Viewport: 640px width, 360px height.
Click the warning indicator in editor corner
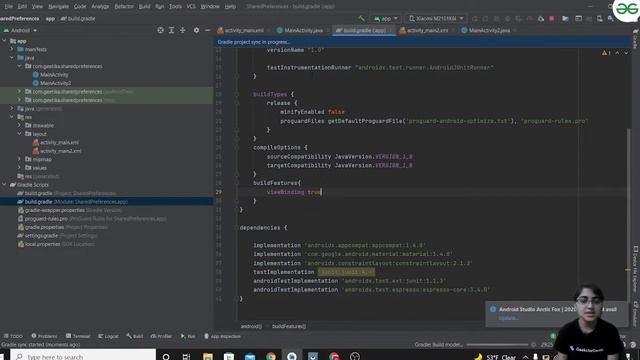606,53
